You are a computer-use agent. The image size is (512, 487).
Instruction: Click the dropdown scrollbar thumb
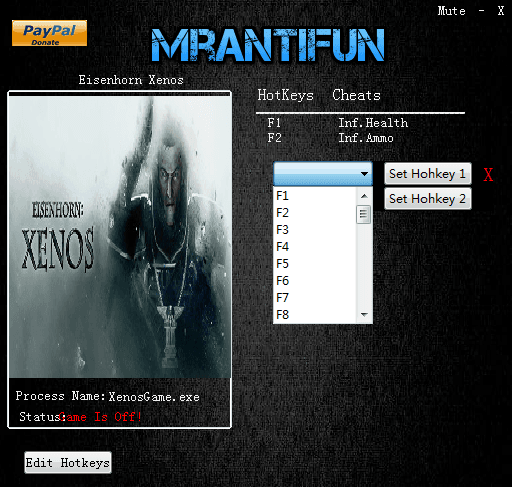[x=363, y=214]
